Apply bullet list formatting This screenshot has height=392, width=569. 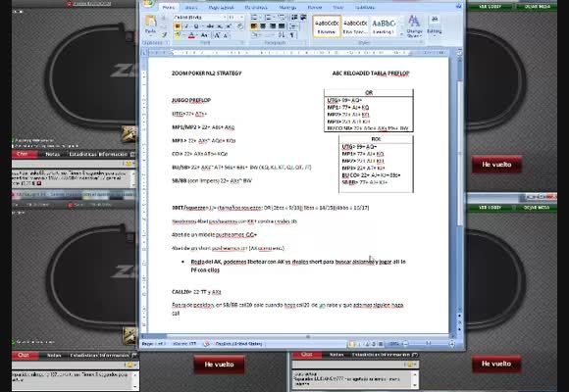(x=254, y=18)
